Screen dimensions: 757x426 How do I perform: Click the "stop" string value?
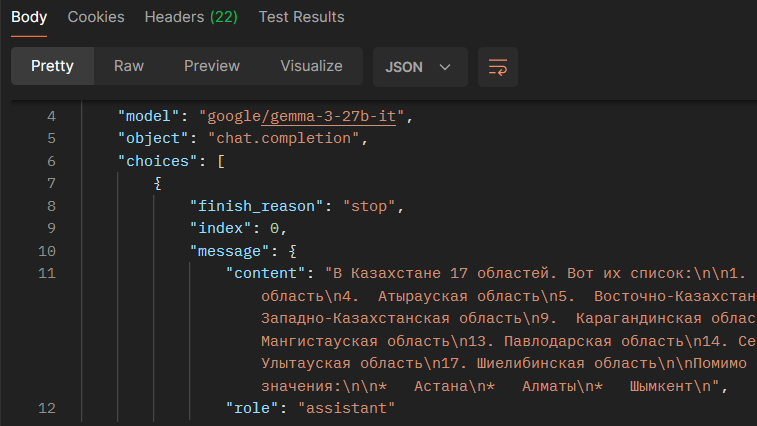pyautogui.click(x=372, y=206)
